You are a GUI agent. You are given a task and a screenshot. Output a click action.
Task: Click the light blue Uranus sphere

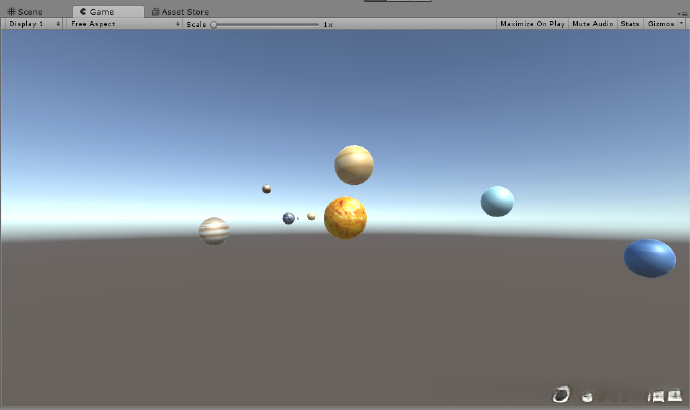(497, 201)
